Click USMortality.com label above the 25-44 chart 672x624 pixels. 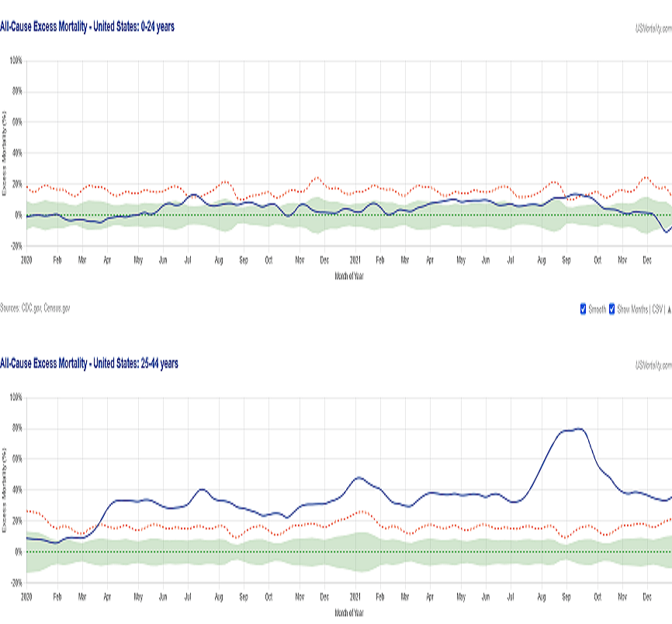(x=653, y=365)
